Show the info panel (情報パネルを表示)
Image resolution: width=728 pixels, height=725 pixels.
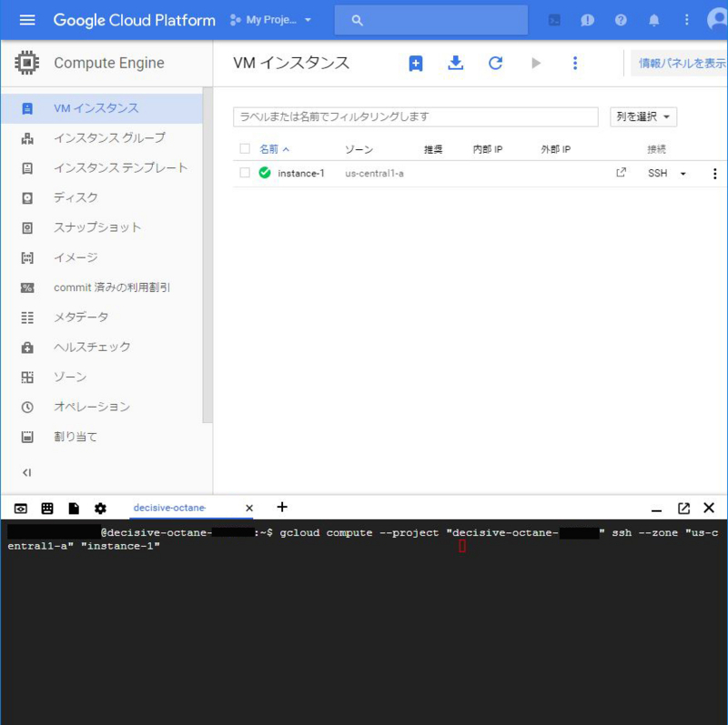pos(680,63)
